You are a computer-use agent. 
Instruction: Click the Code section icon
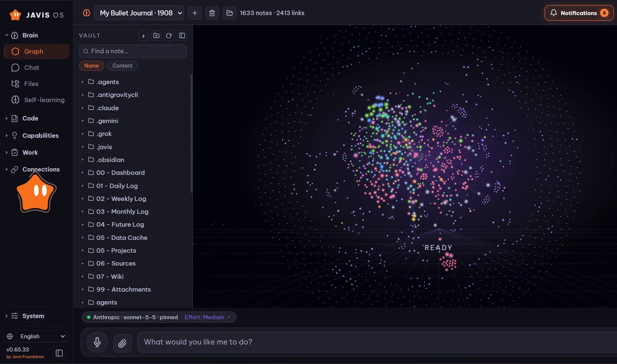(15, 118)
